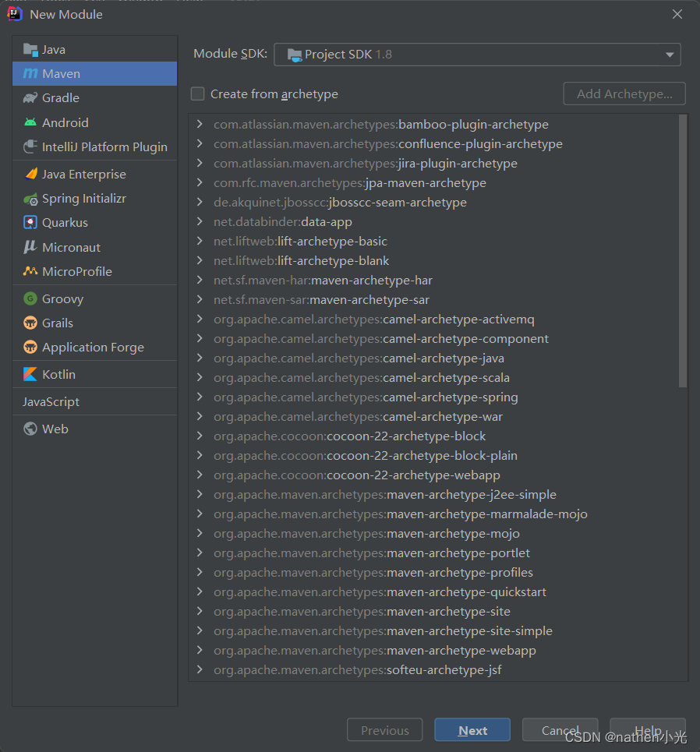
Task: Select the Web module category
Action: (53, 429)
